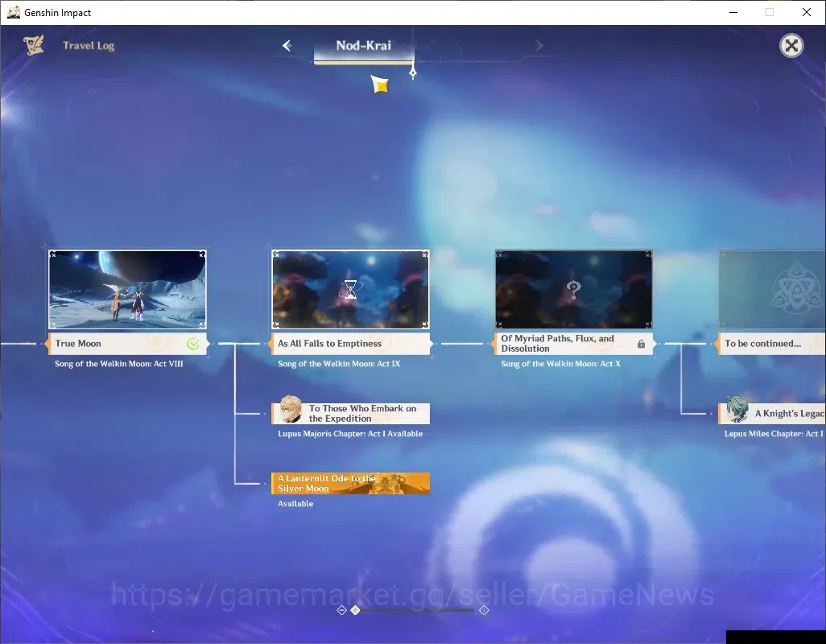Click the diamond marker on region timeline
This screenshot has height=644, width=826.
[x=413, y=74]
